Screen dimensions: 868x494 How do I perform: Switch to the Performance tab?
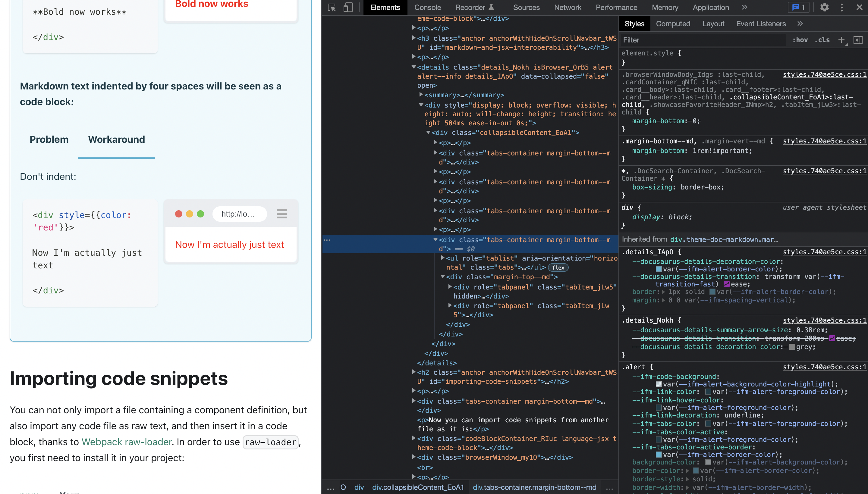616,8
